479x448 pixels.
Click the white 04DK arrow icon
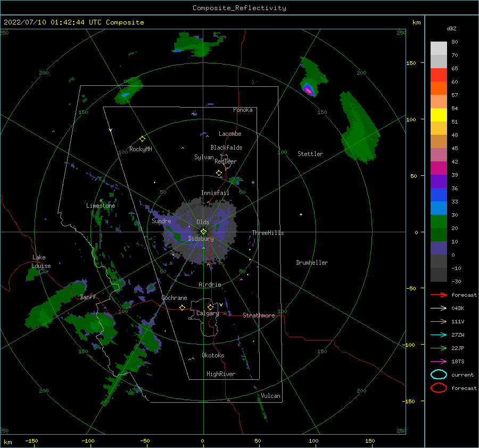point(439,308)
